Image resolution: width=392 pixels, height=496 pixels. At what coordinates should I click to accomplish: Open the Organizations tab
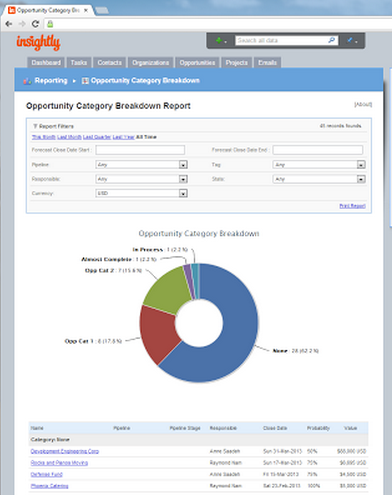(x=151, y=63)
